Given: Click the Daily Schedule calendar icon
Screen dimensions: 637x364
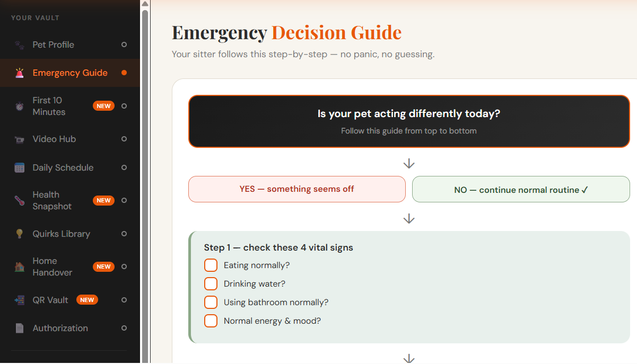Looking at the screenshot, I should pyautogui.click(x=19, y=167).
